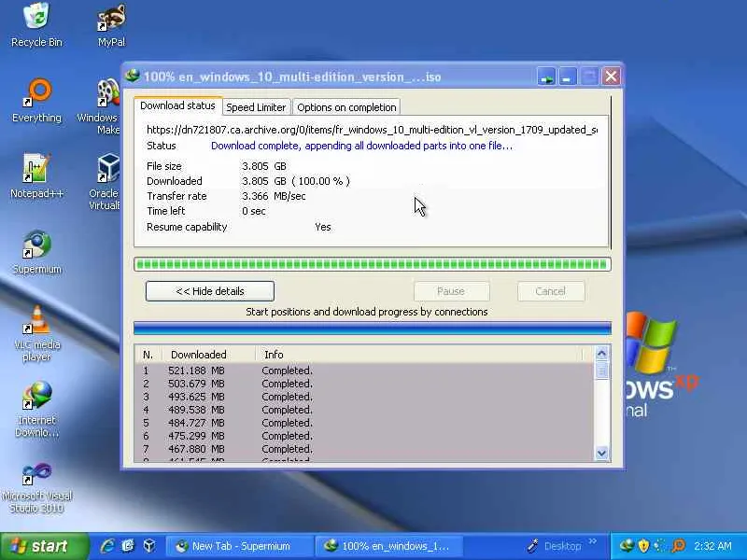
Task: Select connection row 493.625 MB
Action: 364,397
